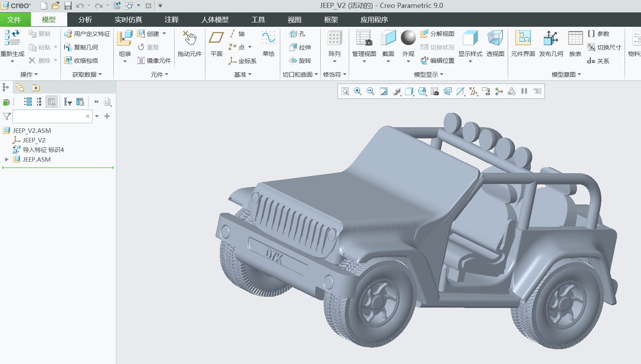Open the Model Display (模型显示) group dropdown
Viewport: 641px width, 364px height.
pos(428,74)
